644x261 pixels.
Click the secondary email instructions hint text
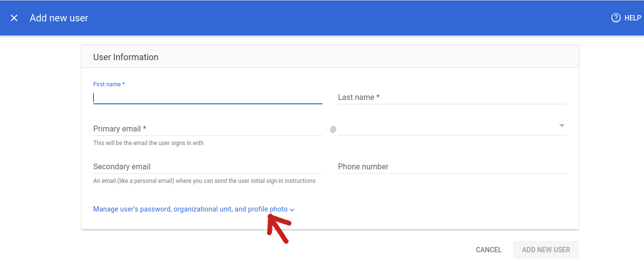[204, 181]
